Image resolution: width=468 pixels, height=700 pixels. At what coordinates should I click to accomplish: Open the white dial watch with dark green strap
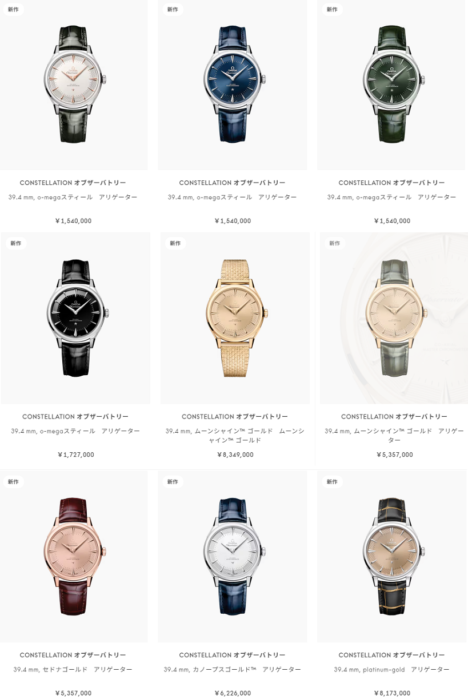click(75, 84)
